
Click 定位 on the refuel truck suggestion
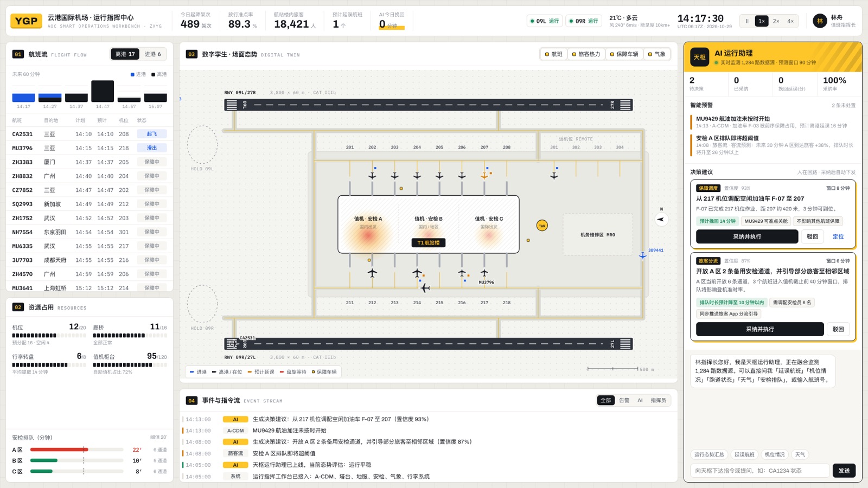click(838, 236)
